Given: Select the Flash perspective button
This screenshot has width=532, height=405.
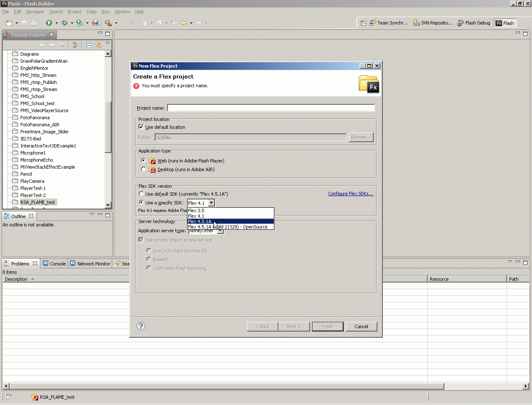Looking at the screenshot, I should click(505, 23).
